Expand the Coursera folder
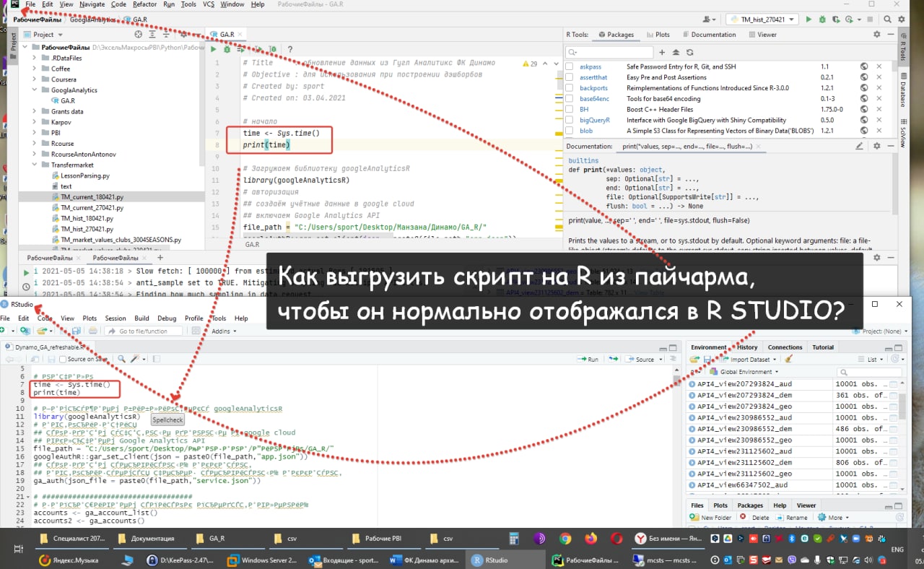Image resolution: width=924 pixels, height=569 pixels. coord(35,79)
